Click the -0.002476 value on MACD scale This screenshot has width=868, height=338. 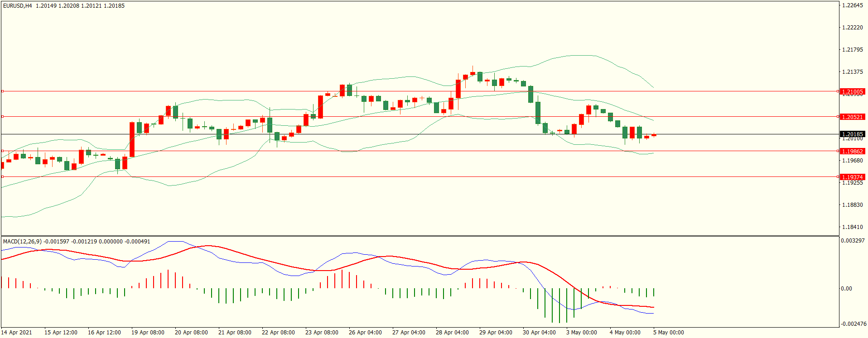pyautogui.click(x=854, y=324)
